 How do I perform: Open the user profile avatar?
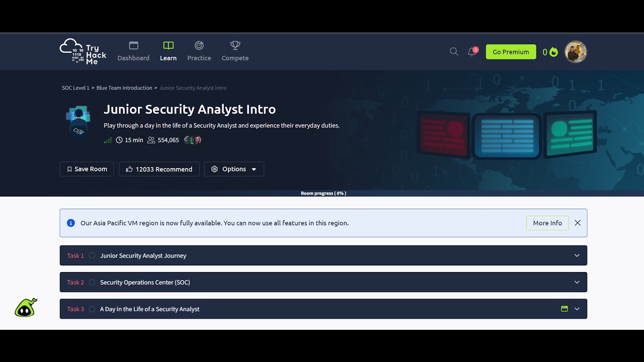576,52
